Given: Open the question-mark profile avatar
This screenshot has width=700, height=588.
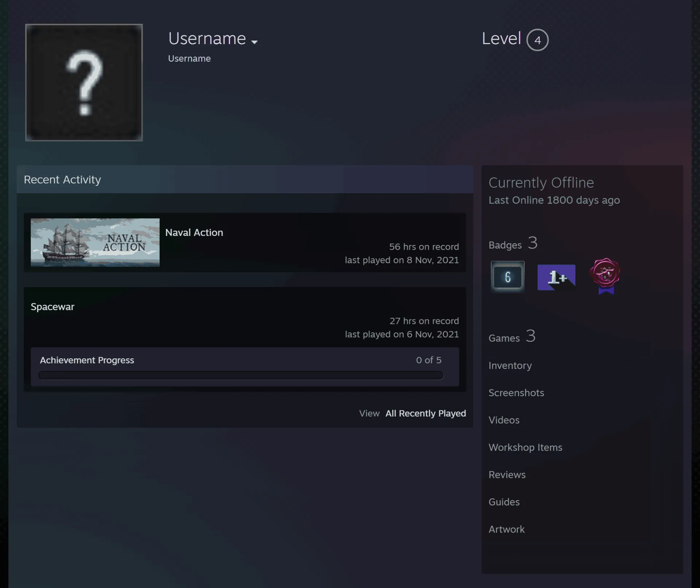Looking at the screenshot, I should pos(84,83).
